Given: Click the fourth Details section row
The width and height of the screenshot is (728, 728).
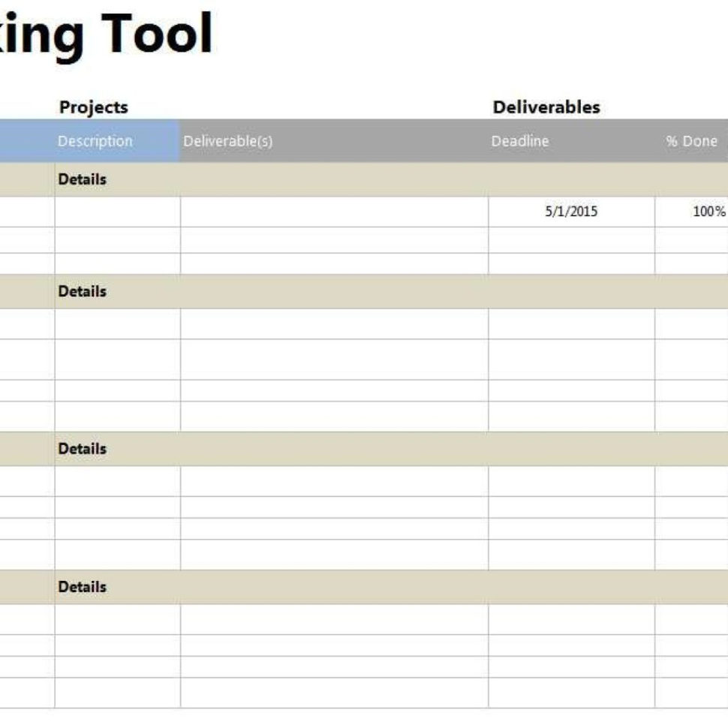Looking at the screenshot, I should click(81, 587).
